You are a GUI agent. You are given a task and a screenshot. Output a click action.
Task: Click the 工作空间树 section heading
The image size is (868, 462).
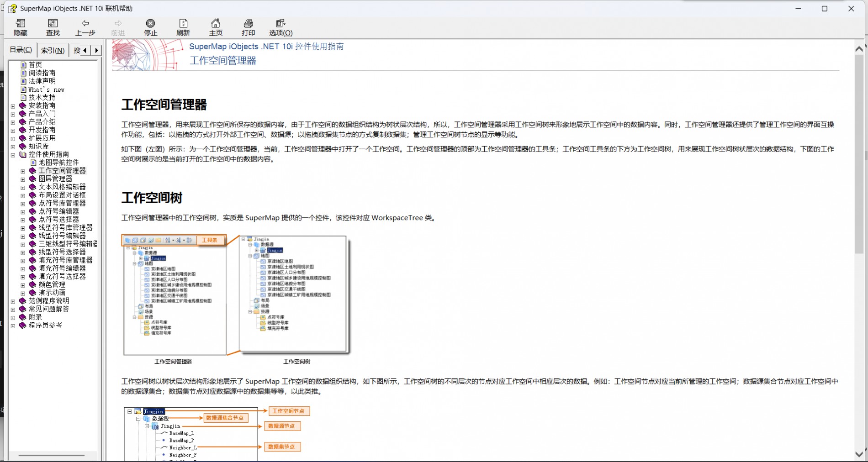(x=152, y=198)
